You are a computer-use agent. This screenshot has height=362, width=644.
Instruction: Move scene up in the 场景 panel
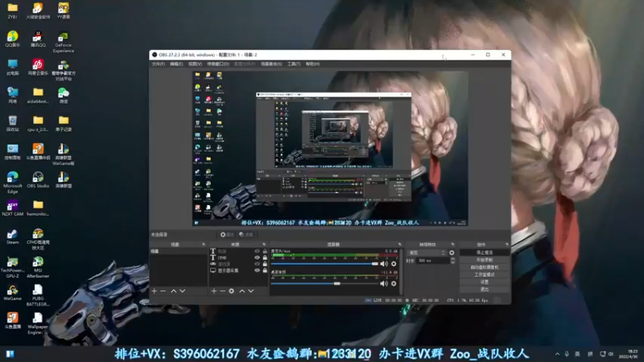tap(173, 291)
